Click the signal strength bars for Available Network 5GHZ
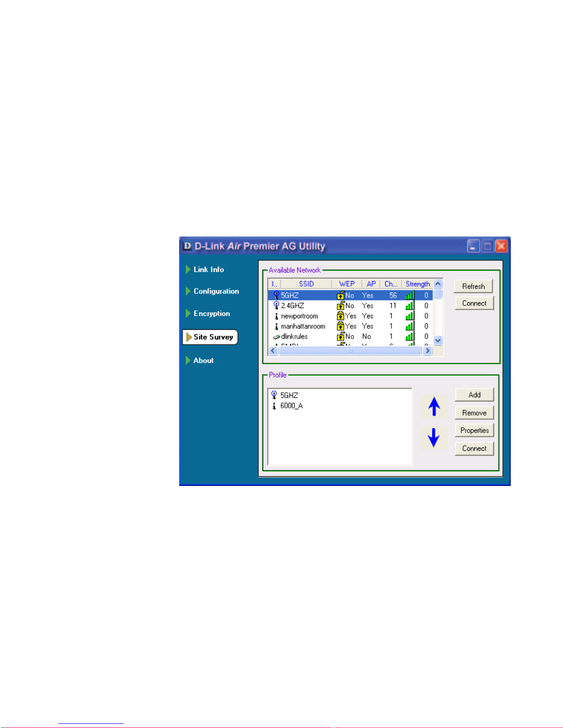The width and height of the screenshot is (563, 728). pos(410,295)
